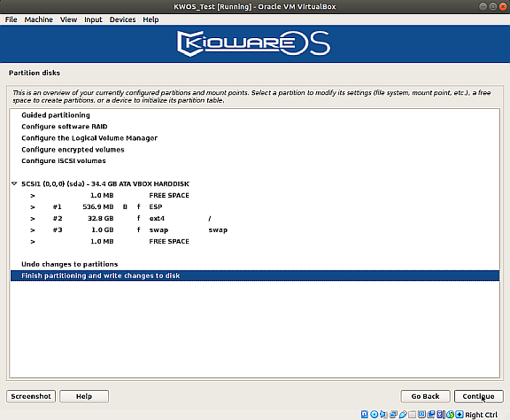This screenshot has height=420, width=510.
Task: Click the display settings status icon
Action: point(421,415)
